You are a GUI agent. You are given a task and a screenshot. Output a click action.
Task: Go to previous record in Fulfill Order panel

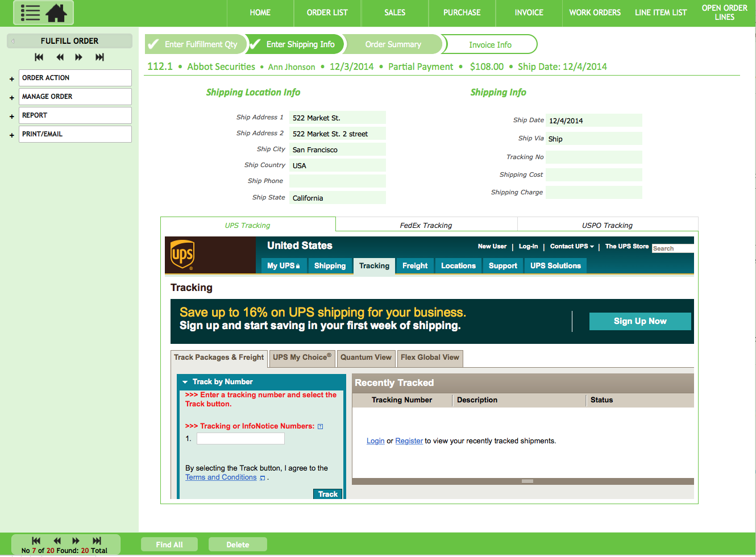pos(60,57)
